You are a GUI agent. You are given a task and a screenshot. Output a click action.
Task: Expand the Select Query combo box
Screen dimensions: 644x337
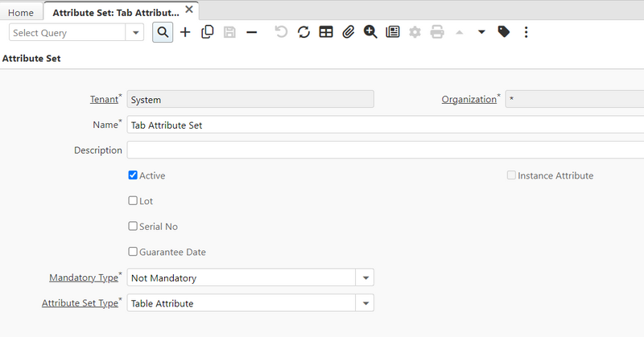(135, 33)
